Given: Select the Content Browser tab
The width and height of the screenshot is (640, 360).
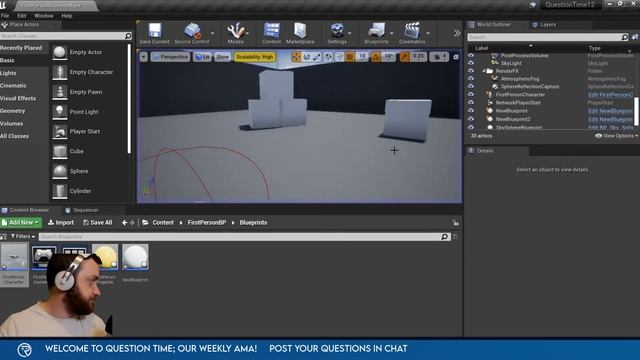Looking at the screenshot, I should pos(25,210).
